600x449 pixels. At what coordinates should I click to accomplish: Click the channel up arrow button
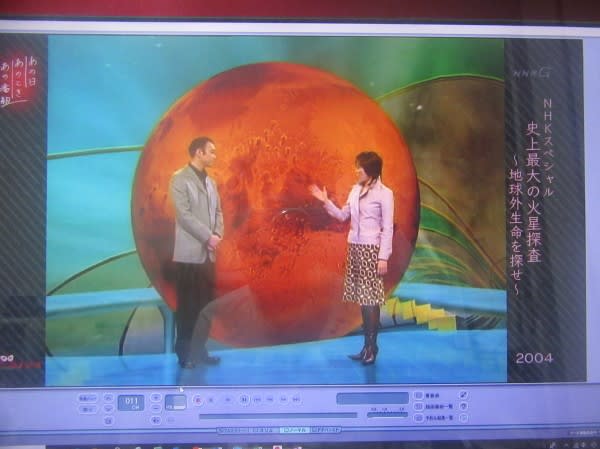click(108, 398)
